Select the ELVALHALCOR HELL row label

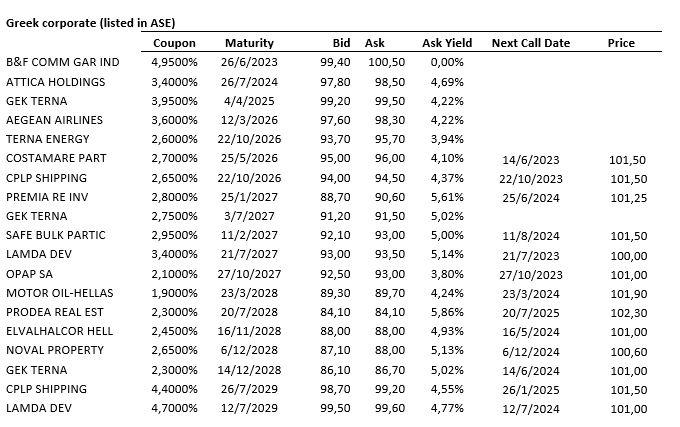62,331
